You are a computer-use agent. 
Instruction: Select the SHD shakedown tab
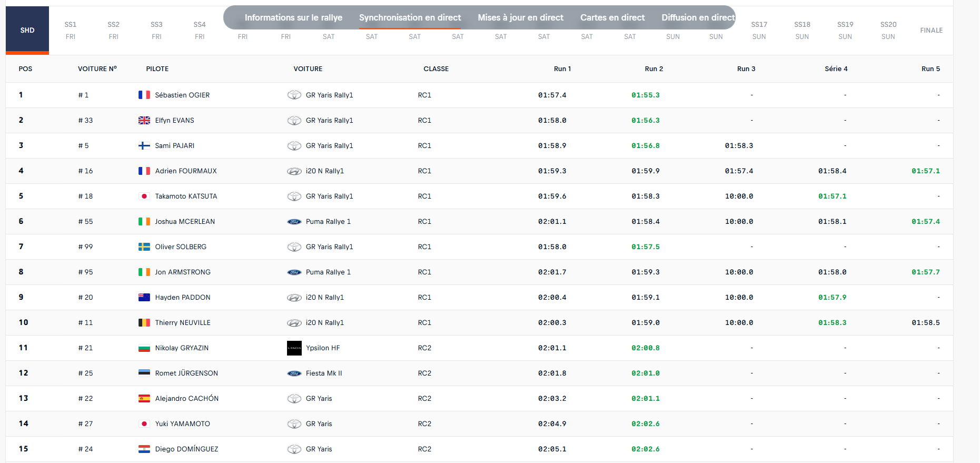click(27, 30)
